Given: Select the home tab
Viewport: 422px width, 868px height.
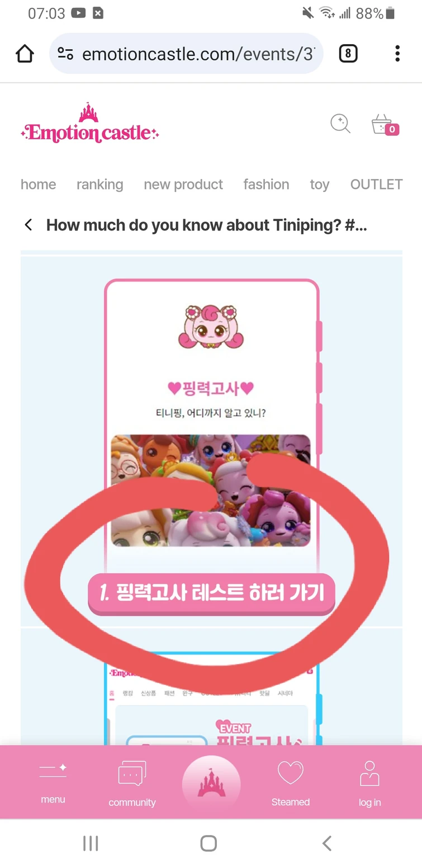Looking at the screenshot, I should pos(38,184).
